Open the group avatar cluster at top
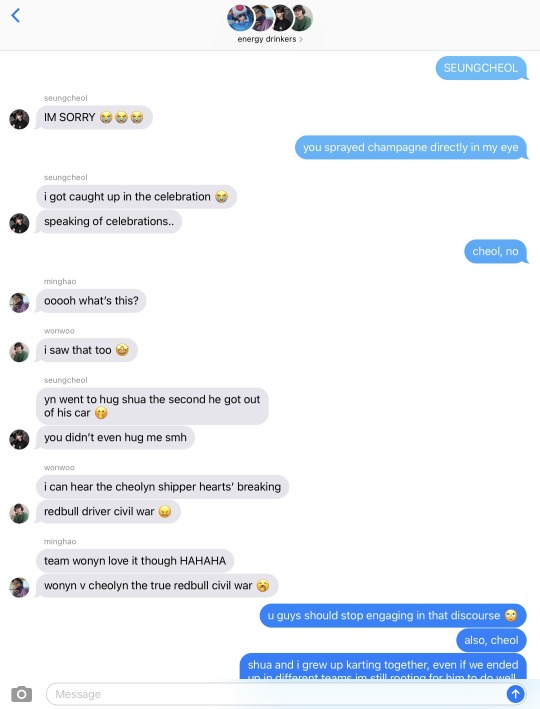 (x=270, y=18)
